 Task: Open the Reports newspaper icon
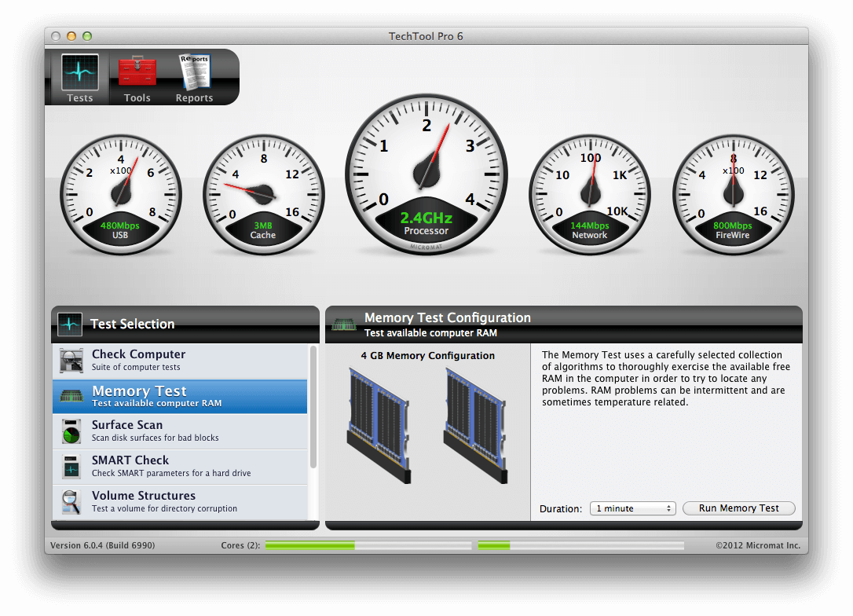pos(194,71)
